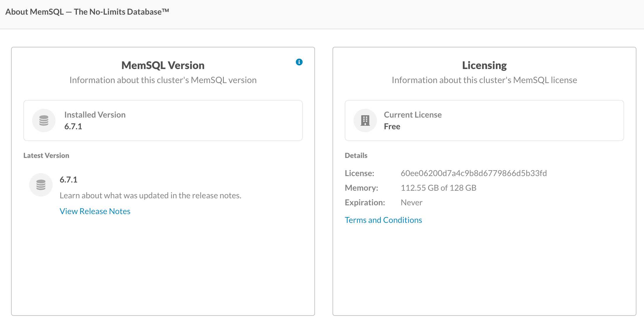
Task: Click the Details section label
Action: 356,155
